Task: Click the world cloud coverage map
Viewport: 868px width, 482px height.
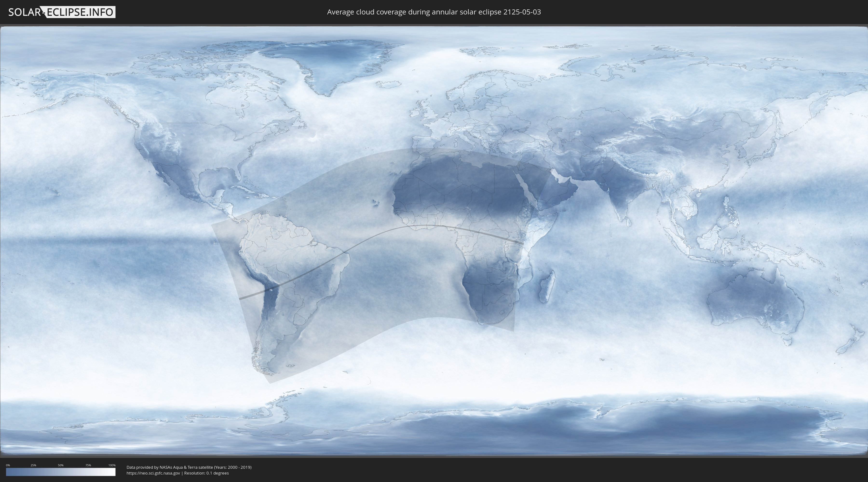Action: 434,241
